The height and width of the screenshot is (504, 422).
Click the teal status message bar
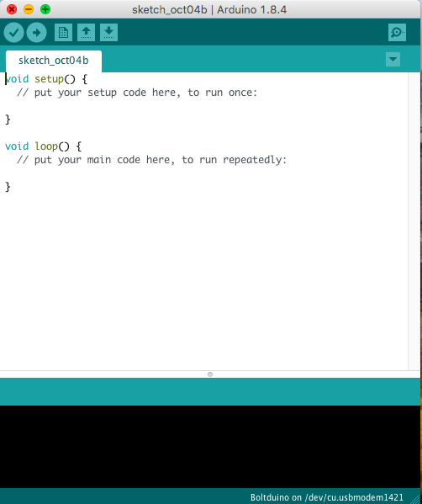coord(210,392)
